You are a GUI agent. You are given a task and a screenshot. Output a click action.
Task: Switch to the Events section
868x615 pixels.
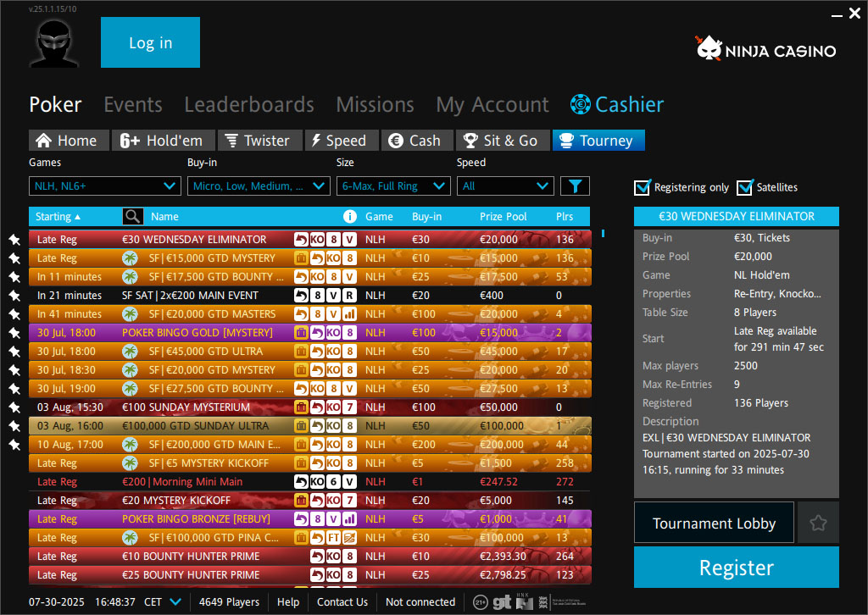133,104
